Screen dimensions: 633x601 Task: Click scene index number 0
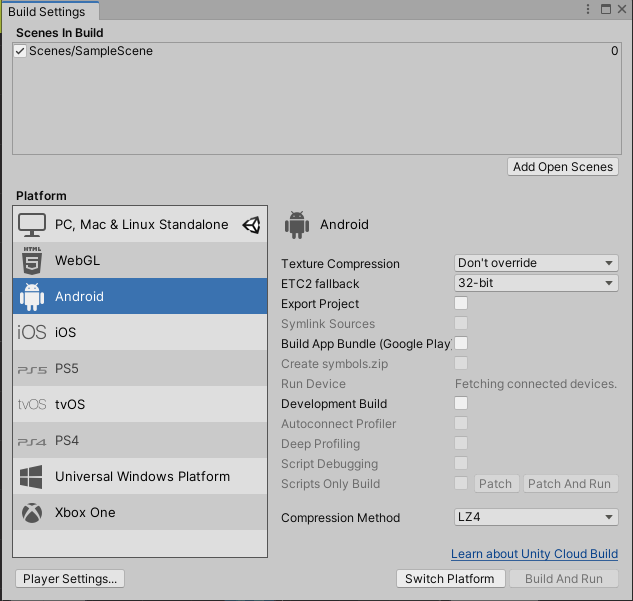coord(614,51)
